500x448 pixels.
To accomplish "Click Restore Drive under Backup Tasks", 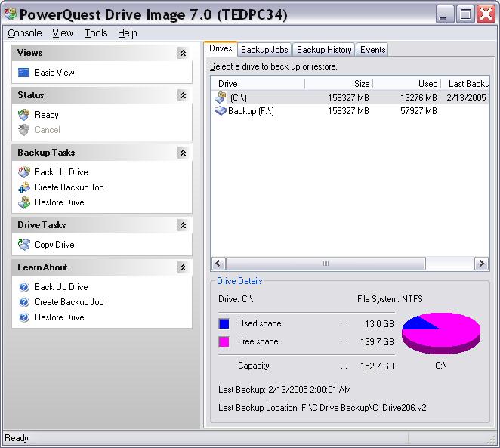I will click(60, 202).
